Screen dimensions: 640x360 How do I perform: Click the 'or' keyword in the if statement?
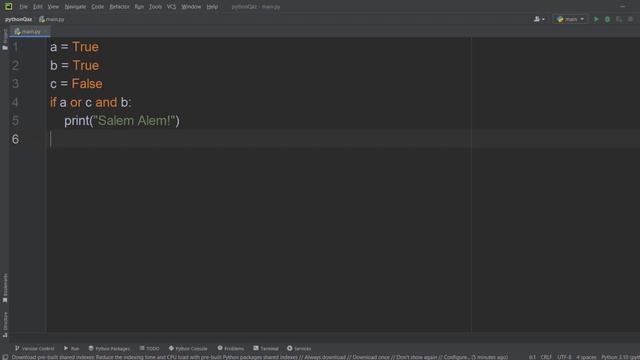click(x=76, y=102)
